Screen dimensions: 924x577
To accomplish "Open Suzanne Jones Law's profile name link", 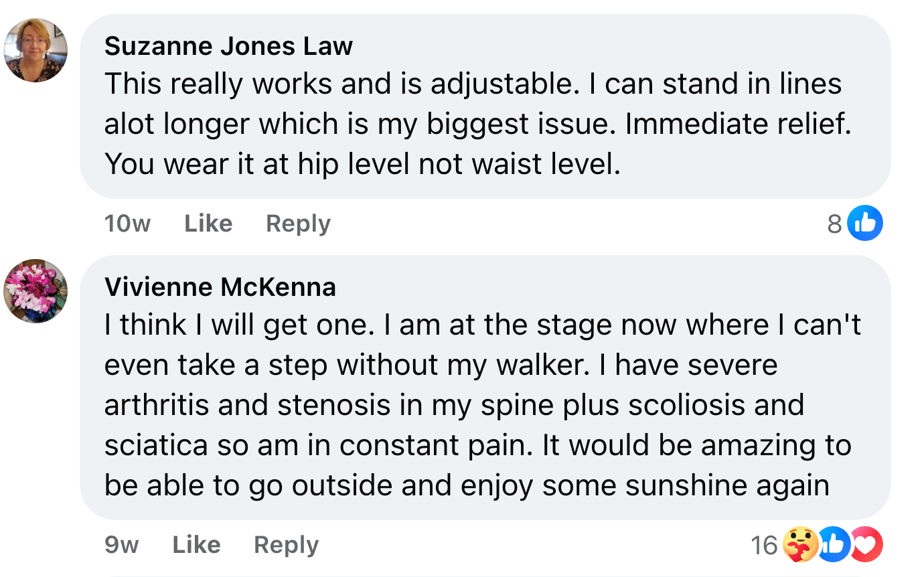I will [x=228, y=46].
